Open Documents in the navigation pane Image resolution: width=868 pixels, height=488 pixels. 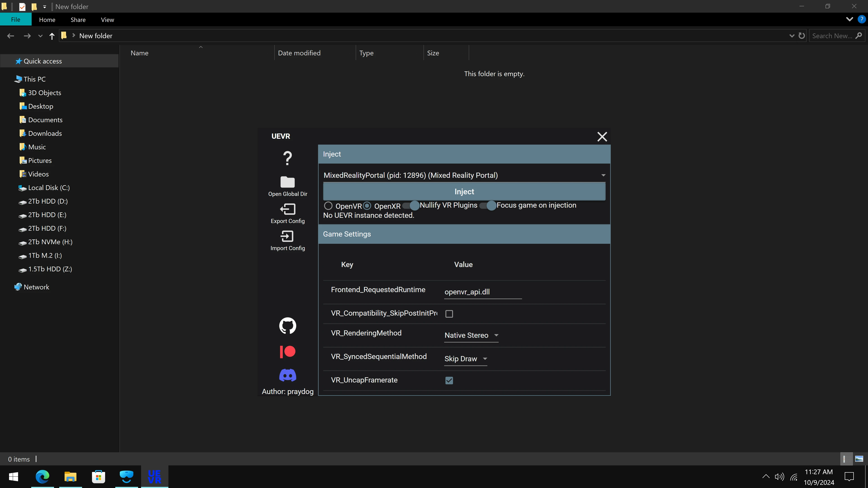pos(45,120)
